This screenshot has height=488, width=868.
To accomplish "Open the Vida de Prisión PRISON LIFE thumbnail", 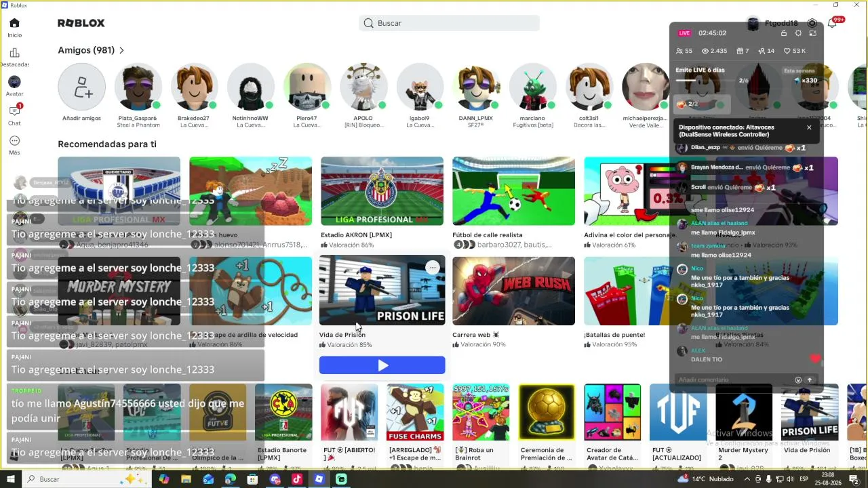I will 382,290.
